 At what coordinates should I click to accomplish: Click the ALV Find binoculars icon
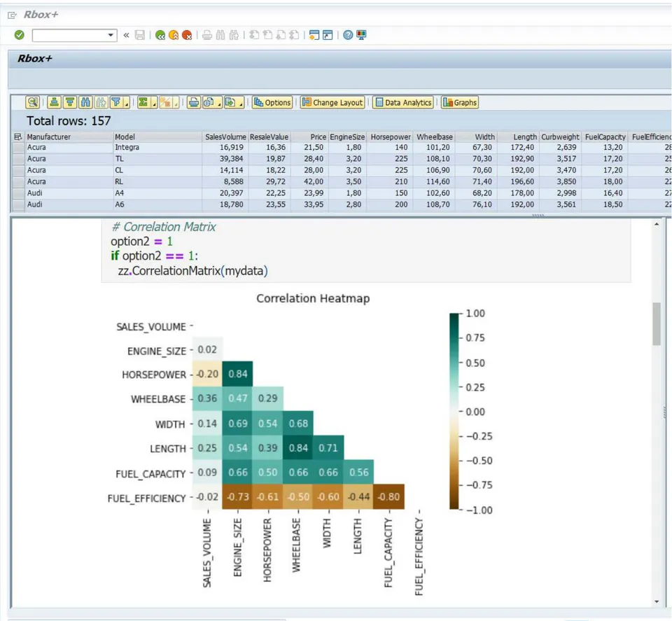click(x=85, y=102)
